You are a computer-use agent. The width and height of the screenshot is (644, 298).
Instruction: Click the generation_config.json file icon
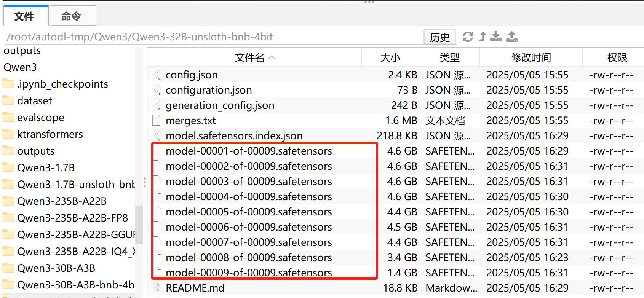click(x=157, y=105)
